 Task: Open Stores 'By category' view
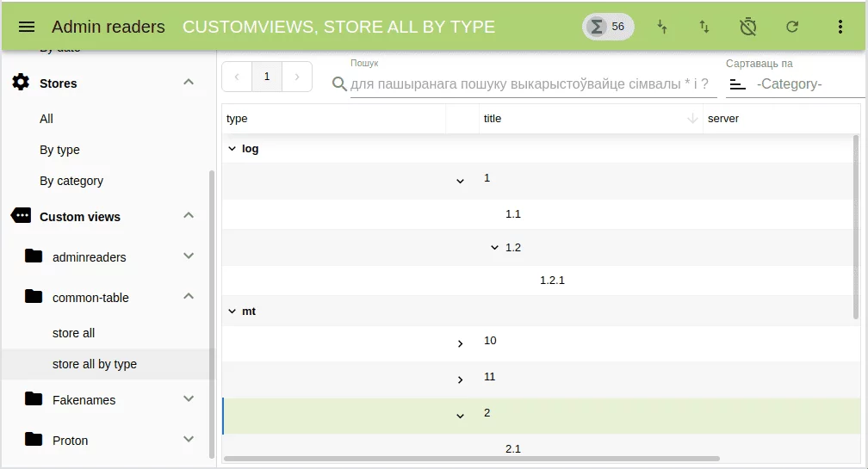tap(71, 181)
